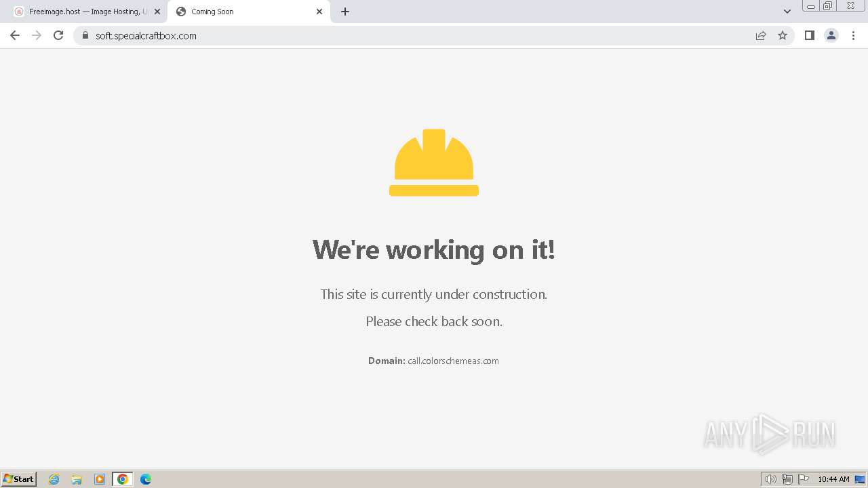Image resolution: width=868 pixels, height=488 pixels.
Task: Open the browser side panel
Action: 810,35
